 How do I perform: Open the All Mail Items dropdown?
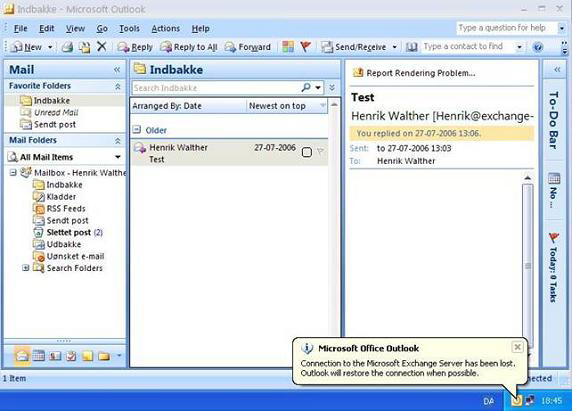[118, 157]
